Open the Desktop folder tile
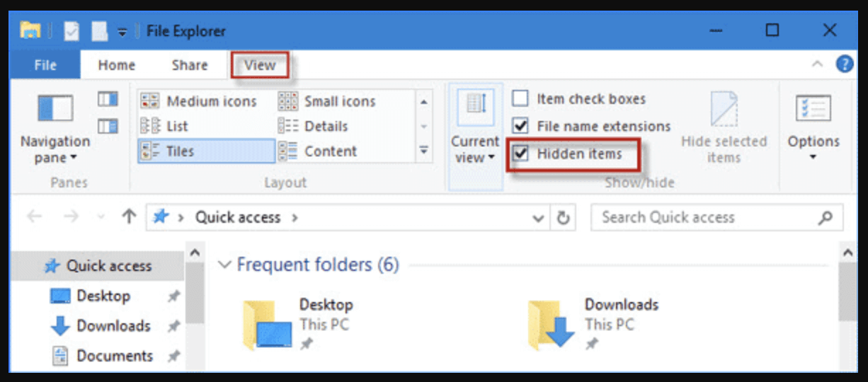 (297, 324)
